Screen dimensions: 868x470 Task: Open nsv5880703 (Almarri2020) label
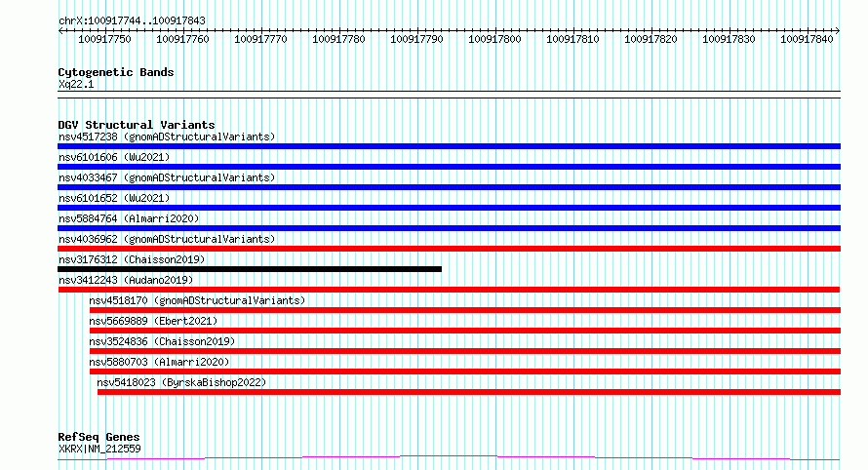pos(159,362)
